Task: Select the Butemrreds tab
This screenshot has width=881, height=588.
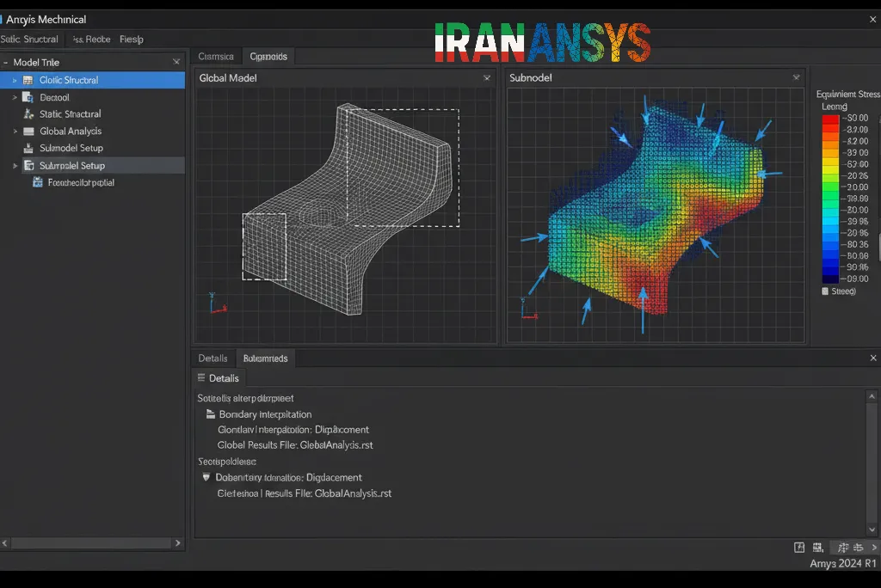Action: coord(265,358)
